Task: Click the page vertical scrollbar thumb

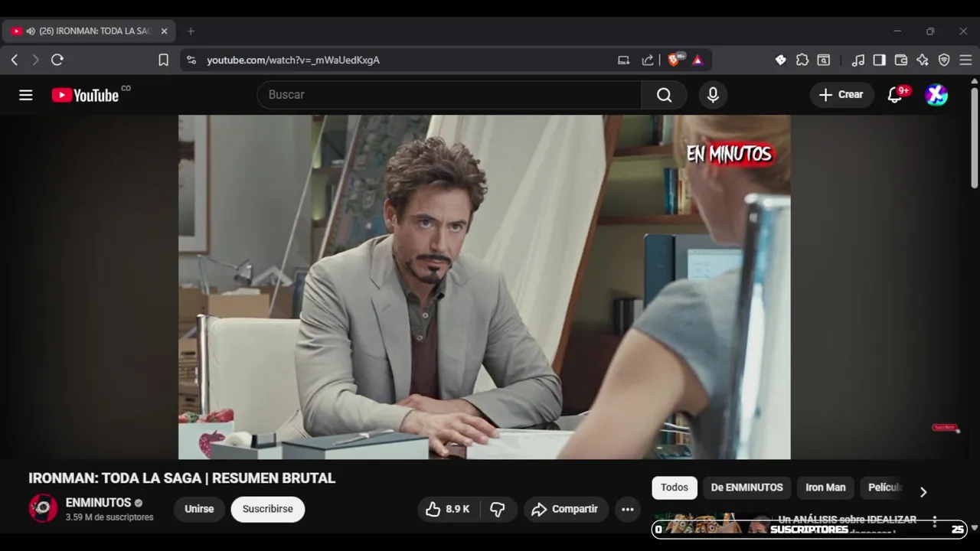Action: point(974,136)
